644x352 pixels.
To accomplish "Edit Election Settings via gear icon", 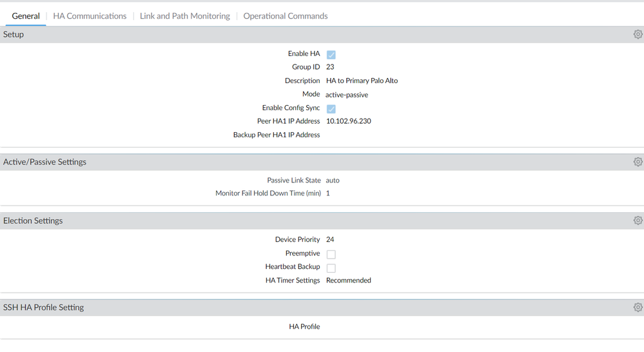I will click(638, 220).
